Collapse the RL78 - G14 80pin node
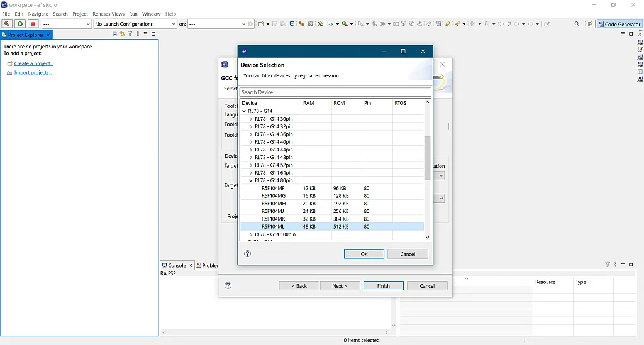The width and height of the screenshot is (644, 345). (x=250, y=180)
